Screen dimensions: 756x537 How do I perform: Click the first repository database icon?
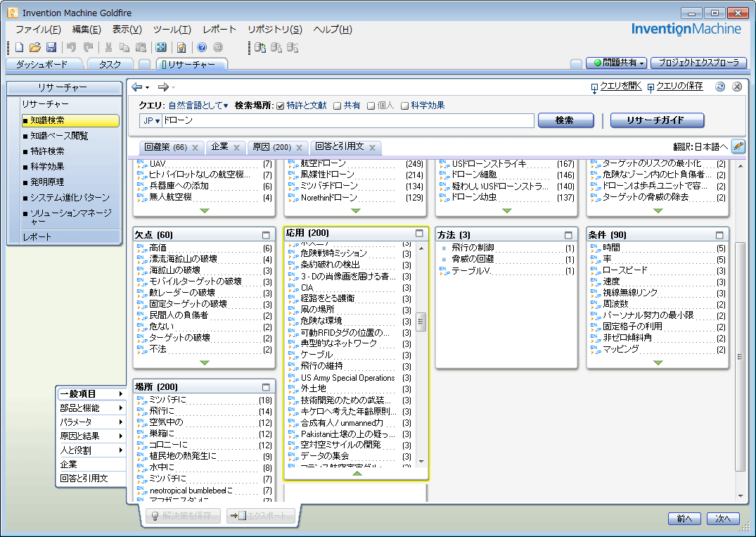(260, 47)
